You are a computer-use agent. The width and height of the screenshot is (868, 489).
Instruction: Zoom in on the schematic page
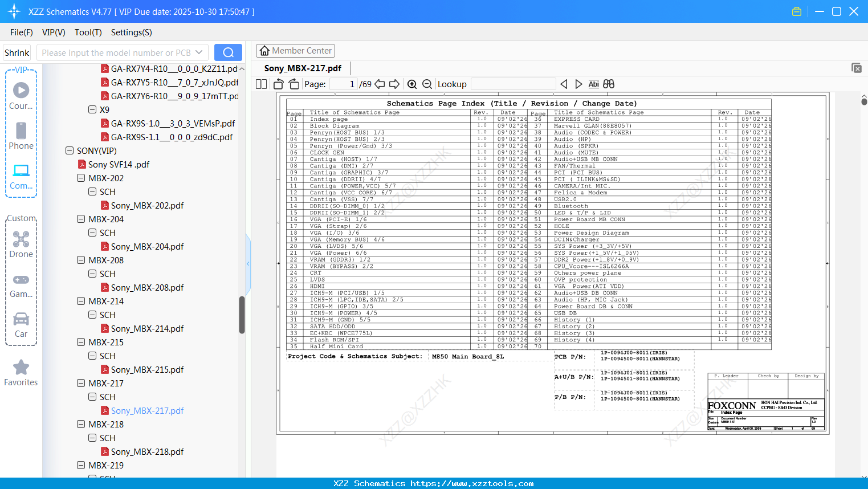[x=412, y=84]
